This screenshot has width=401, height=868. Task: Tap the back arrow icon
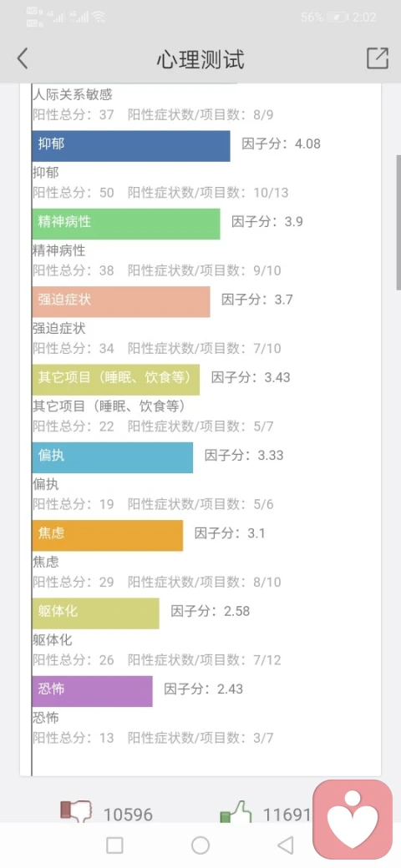point(23,58)
